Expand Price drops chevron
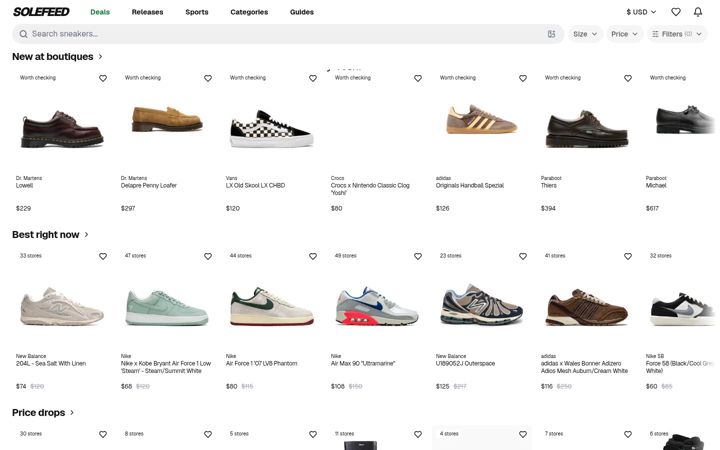The width and height of the screenshot is (720, 450). point(72,412)
